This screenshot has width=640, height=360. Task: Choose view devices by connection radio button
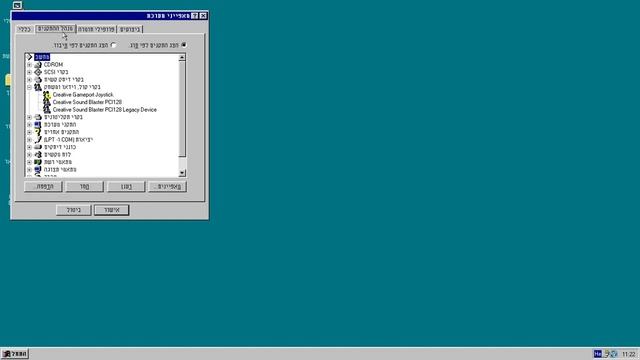113,45
